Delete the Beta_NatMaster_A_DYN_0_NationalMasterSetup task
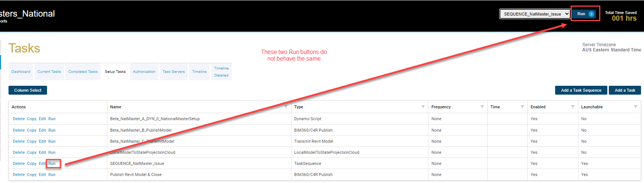 [19, 119]
